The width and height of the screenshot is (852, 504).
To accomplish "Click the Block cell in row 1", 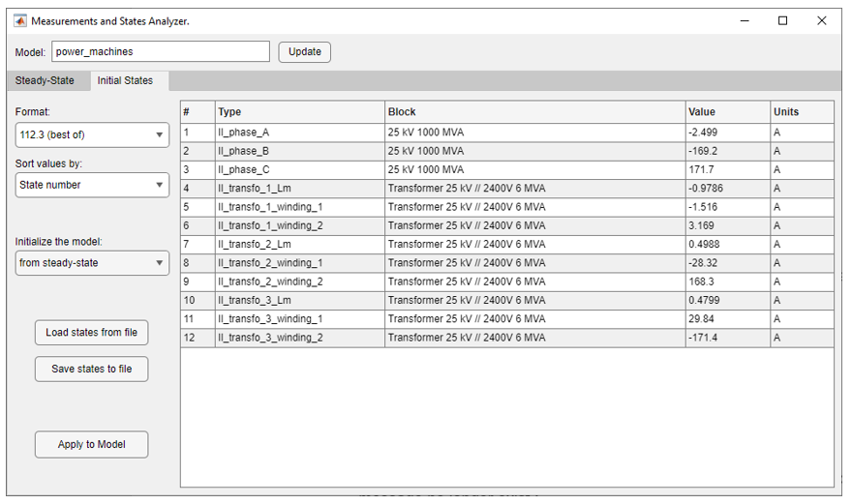I will 535,133.
